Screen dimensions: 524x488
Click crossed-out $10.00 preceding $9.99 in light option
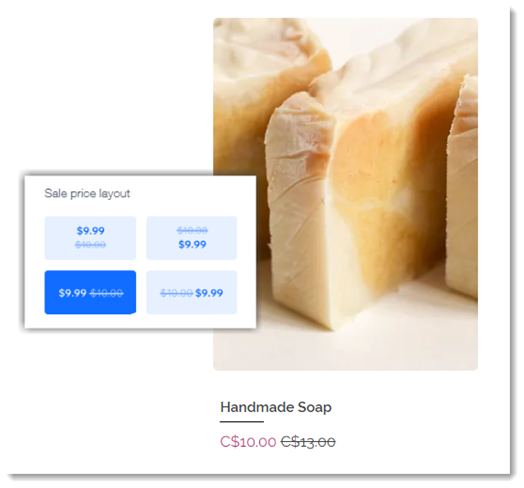coord(176,293)
